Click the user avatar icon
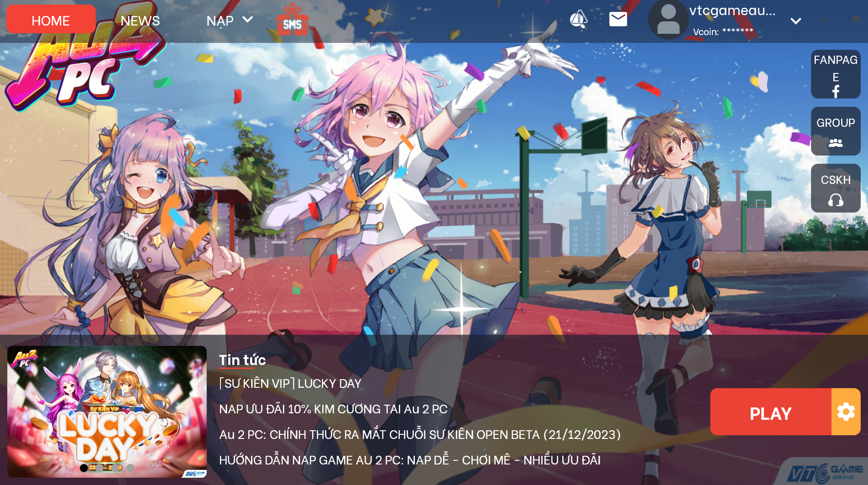Viewport: 868px width, 485px height. (668, 20)
